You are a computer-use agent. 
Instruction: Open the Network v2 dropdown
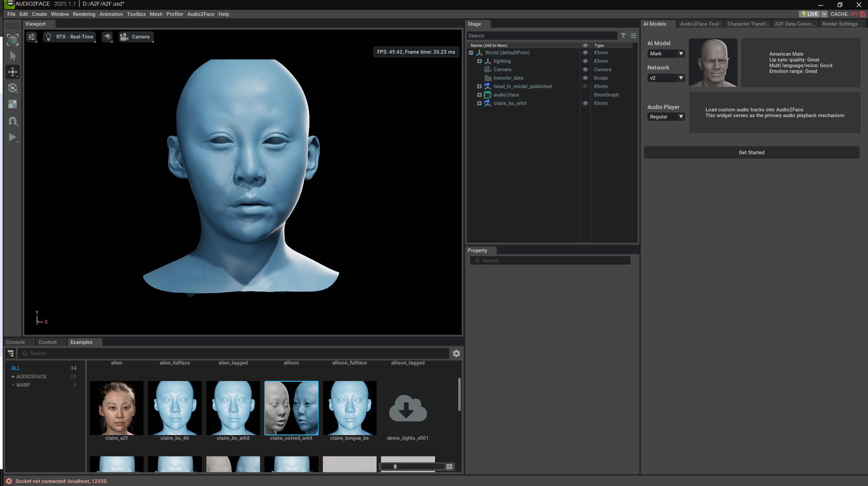pos(666,78)
